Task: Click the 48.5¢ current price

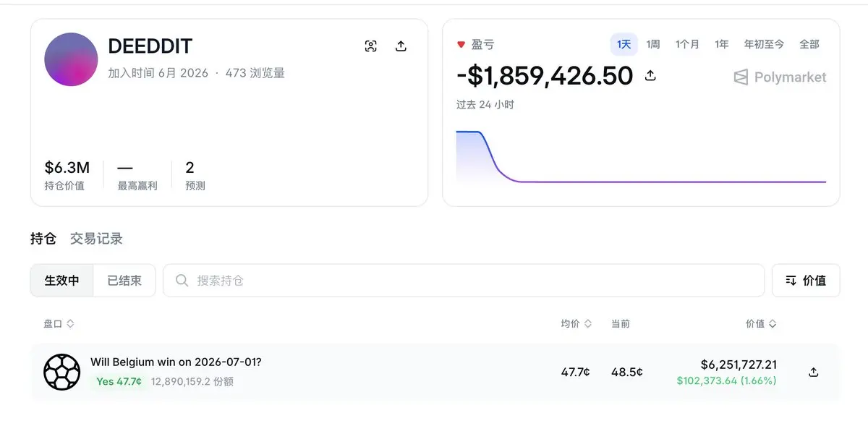Action: (x=627, y=372)
